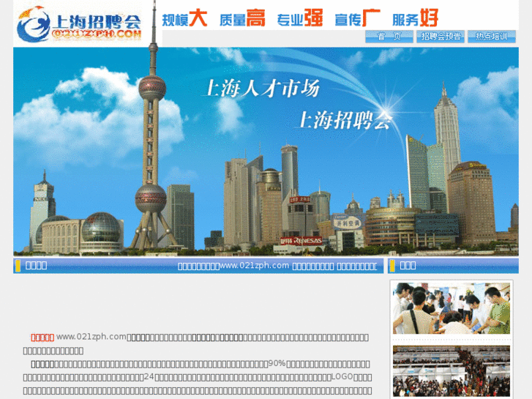This screenshot has height=399, width=532.
Task: Open the 首页 navigation tab
Action: coord(389,37)
